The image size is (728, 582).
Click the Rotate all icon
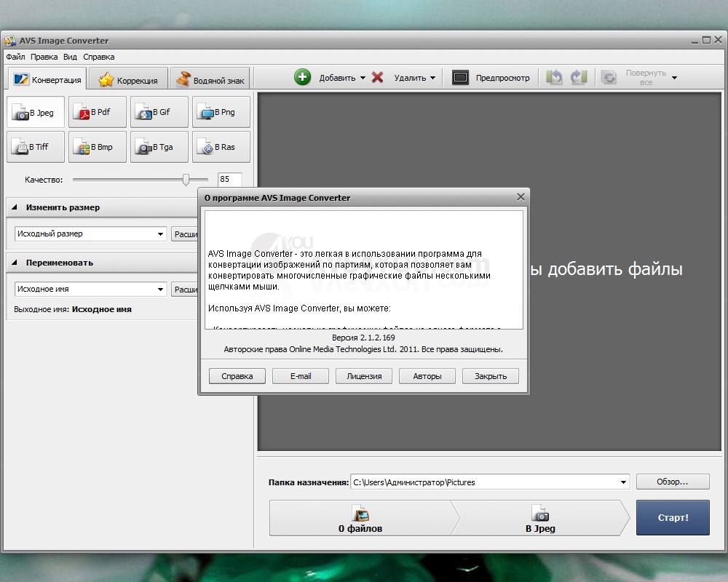[608, 77]
